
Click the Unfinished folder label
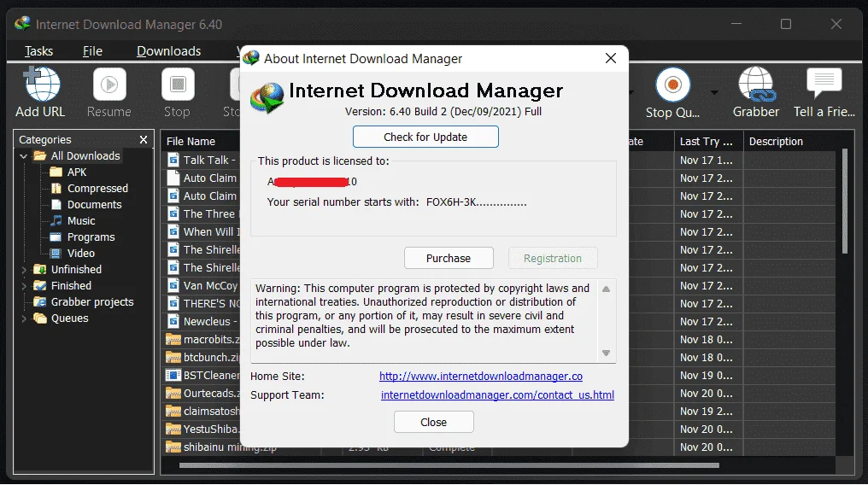(76, 269)
